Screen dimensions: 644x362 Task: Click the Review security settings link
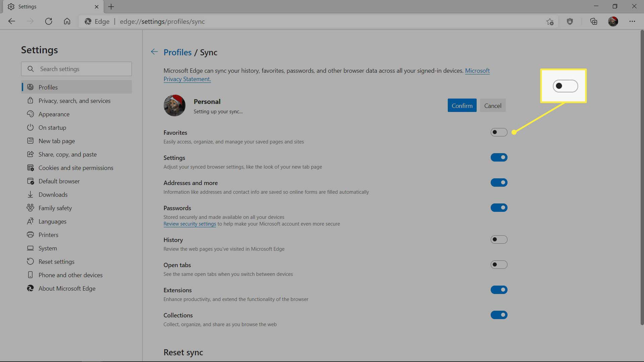tap(190, 224)
